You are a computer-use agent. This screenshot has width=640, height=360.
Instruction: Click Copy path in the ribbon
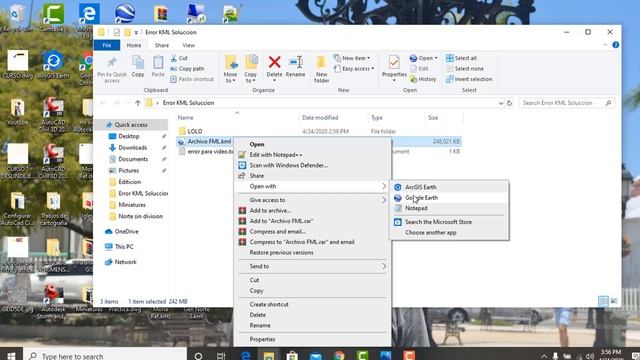(x=187, y=69)
